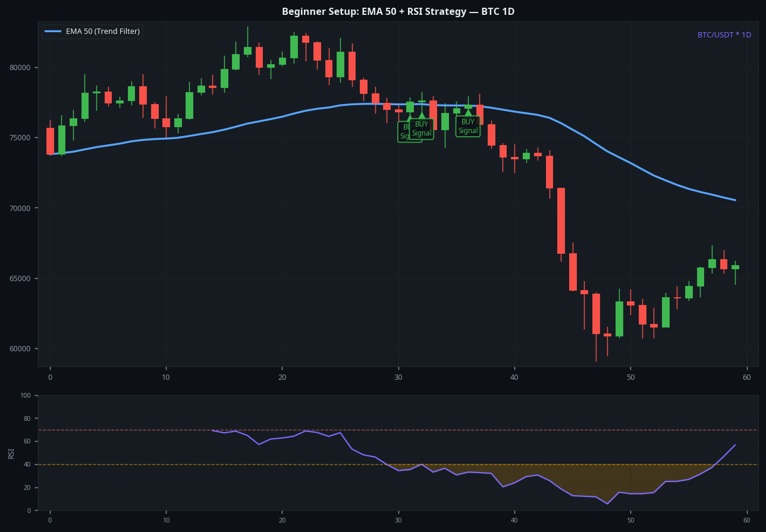The height and width of the screenshot is (532, 766).
Task: Click the lowest point of the purple RSI line
Action: [607, 503]
